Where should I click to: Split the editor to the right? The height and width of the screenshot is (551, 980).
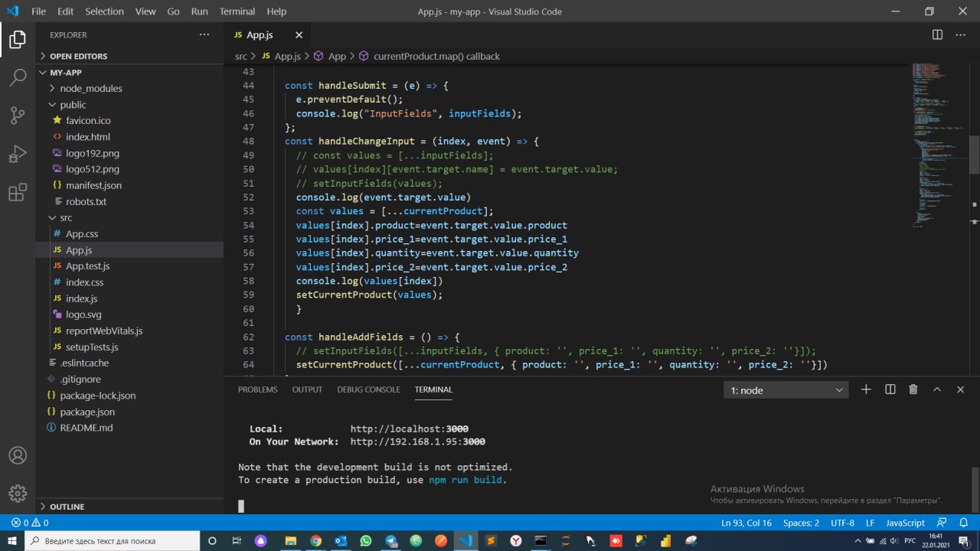coord(937,35)
